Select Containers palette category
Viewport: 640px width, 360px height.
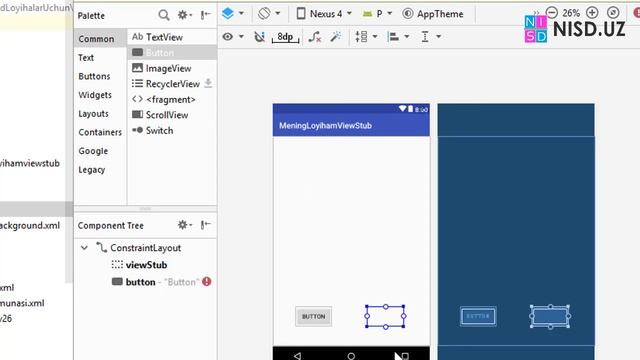[x=100, y=132]
